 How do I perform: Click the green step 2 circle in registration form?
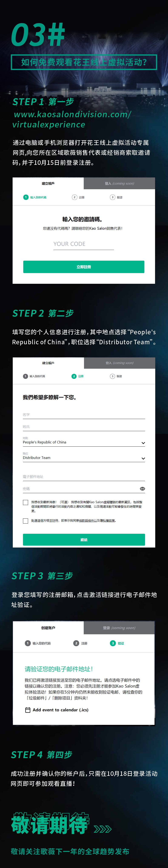point(74,376)
